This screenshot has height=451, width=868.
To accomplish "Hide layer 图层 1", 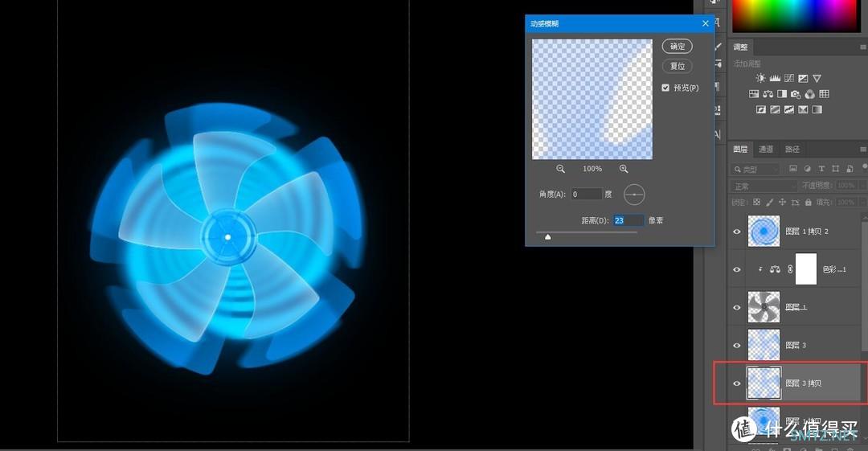I will (x=737, y=307).
